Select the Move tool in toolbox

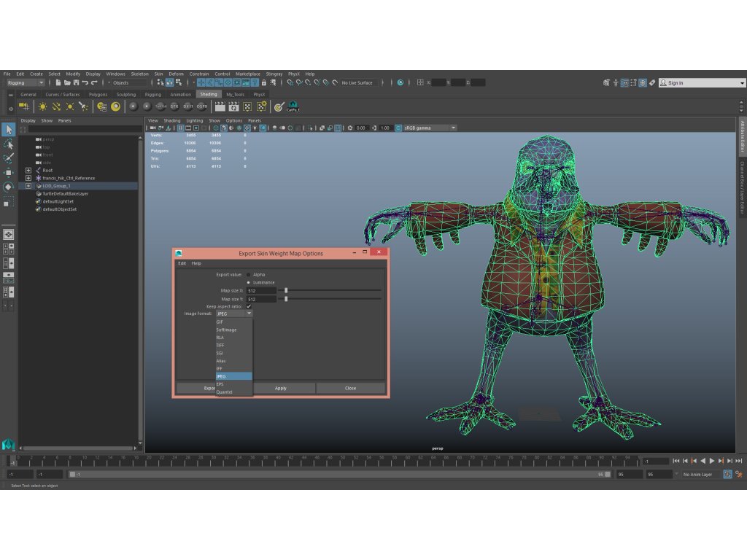point(9,172)
